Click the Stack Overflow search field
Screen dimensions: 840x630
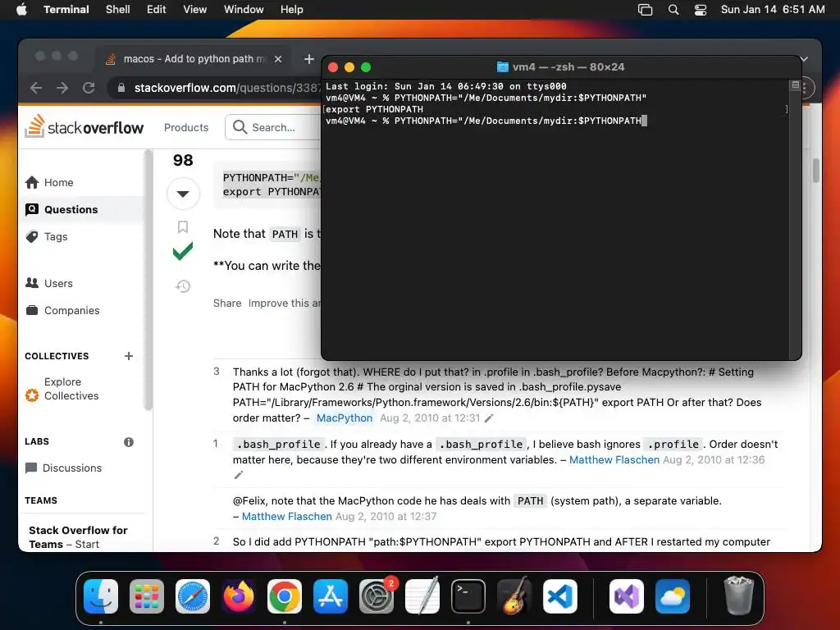tap(273, 127)
